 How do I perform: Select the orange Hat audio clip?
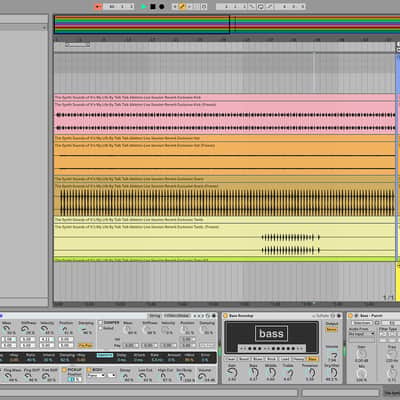[225, 158]
